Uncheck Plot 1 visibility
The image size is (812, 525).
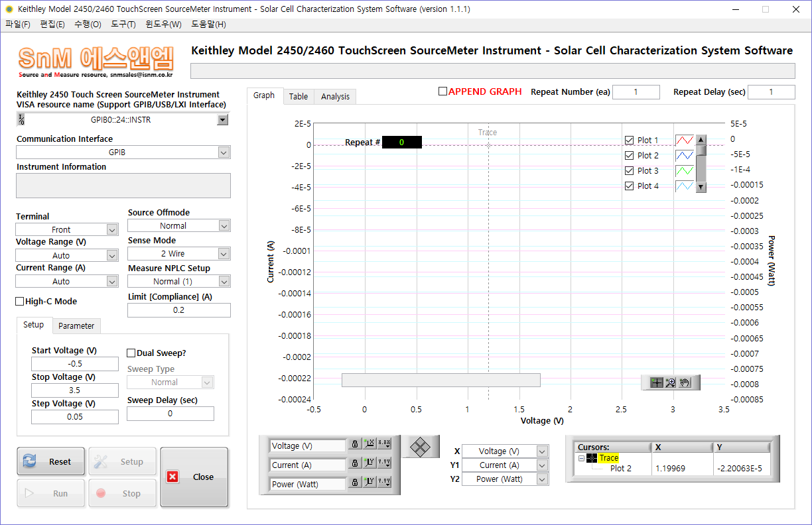[630, 140]
